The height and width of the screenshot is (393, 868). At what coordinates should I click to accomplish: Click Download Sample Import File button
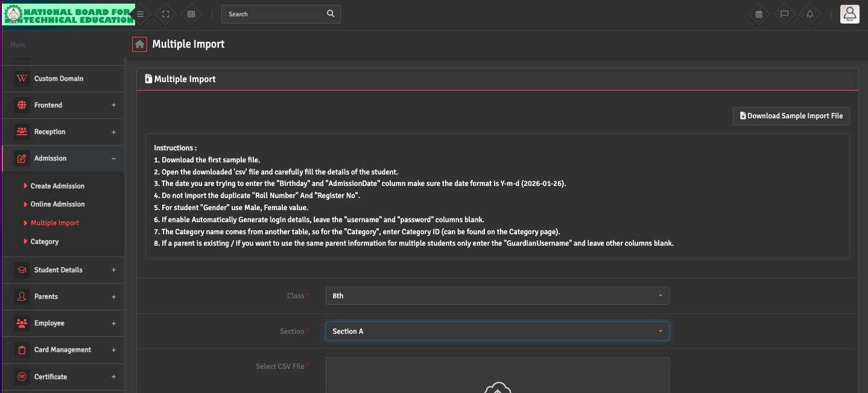click(x=791, y=116)
